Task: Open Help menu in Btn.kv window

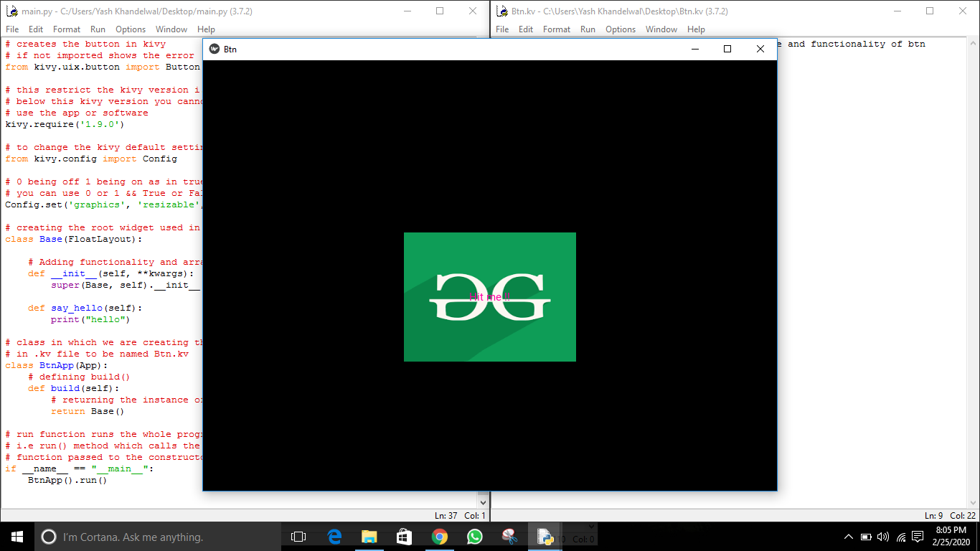Action: (x=696, y=29)
